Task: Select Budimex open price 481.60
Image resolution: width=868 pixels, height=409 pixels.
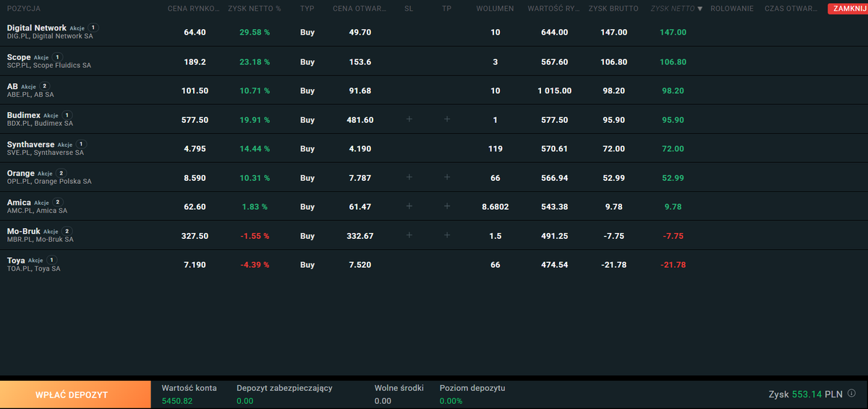Action: (x=360, y=119)
